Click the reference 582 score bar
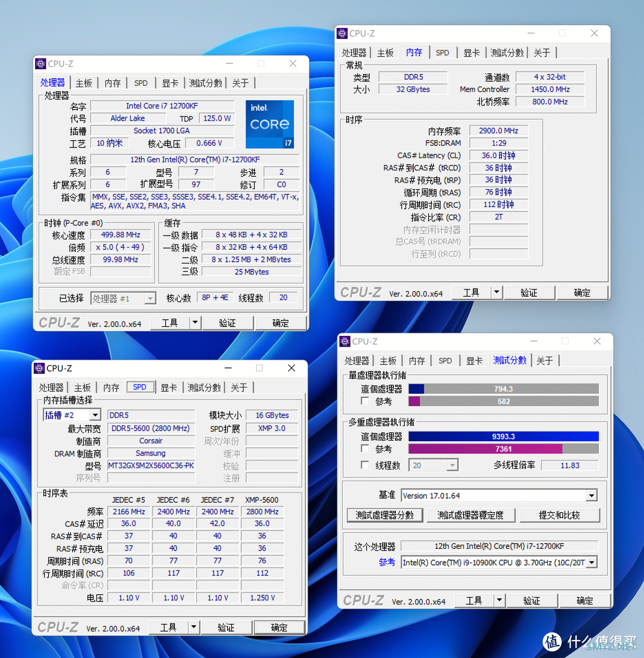Image resolution: width=644 pixels, height=658 pixels. click(503, 401)
